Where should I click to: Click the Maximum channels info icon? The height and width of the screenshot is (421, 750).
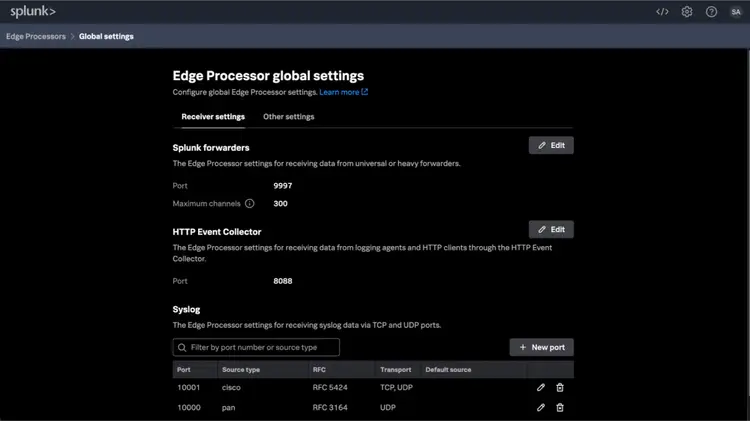[x=250, y=204]
